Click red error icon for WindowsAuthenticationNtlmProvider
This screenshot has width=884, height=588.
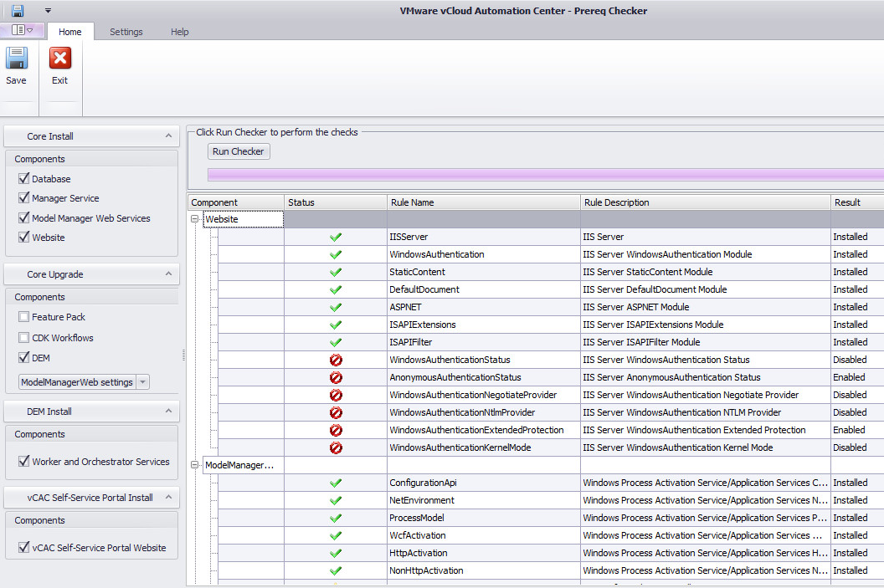pos(336,413)
